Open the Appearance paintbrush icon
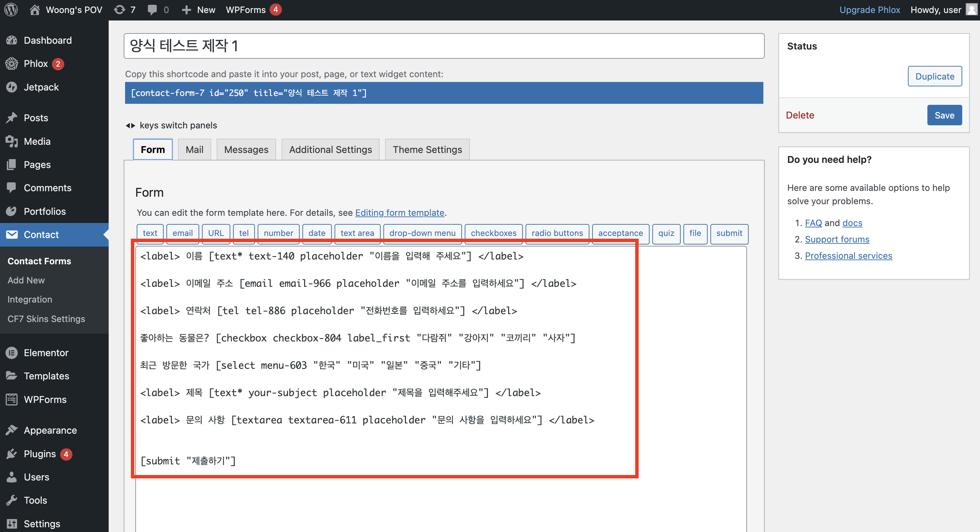 (11, 430)
